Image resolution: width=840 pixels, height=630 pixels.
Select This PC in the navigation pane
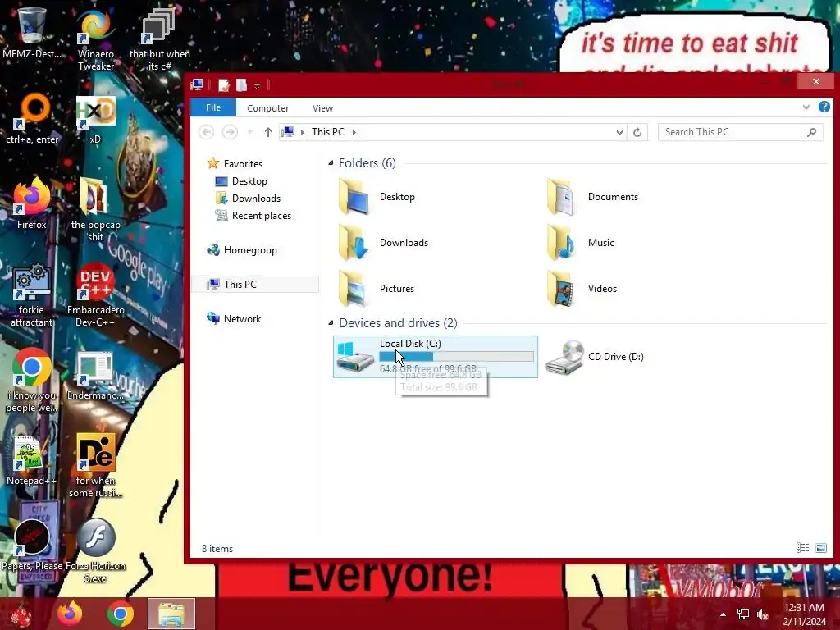(255, 285)
